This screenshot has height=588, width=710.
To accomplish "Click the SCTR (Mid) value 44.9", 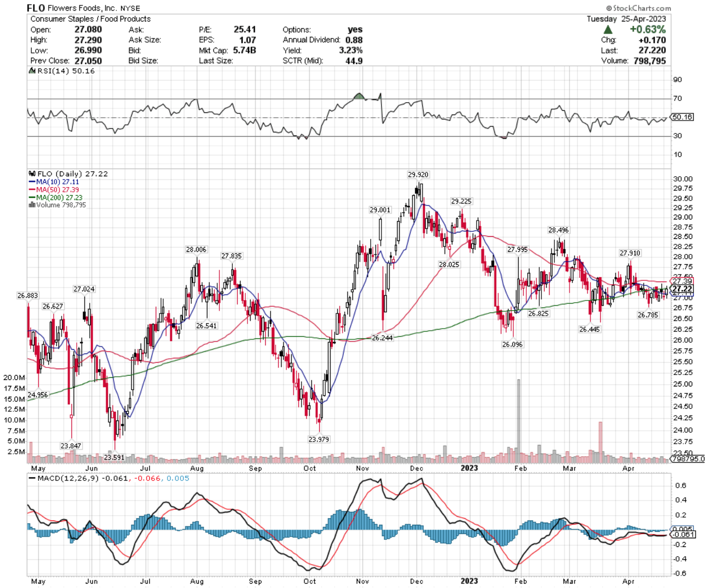I will pyautogui.click(x=354, y=61).
